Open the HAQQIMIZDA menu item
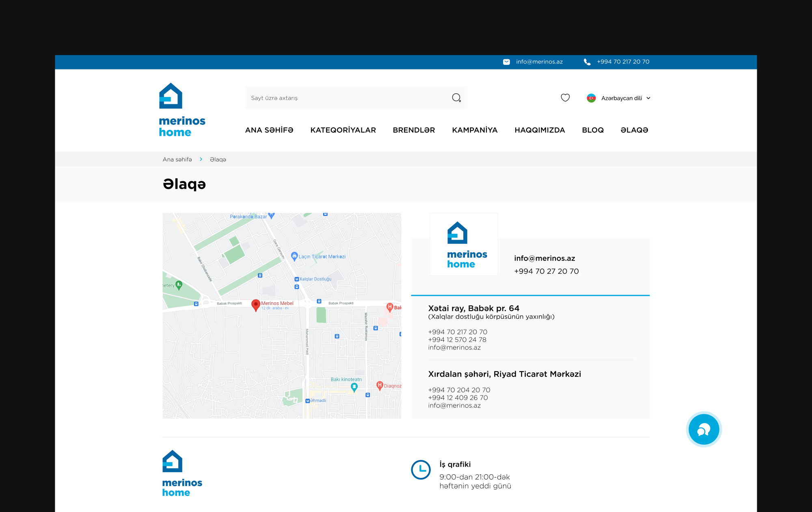The height and width of the screenshot is (512, 812). (540, 130)
